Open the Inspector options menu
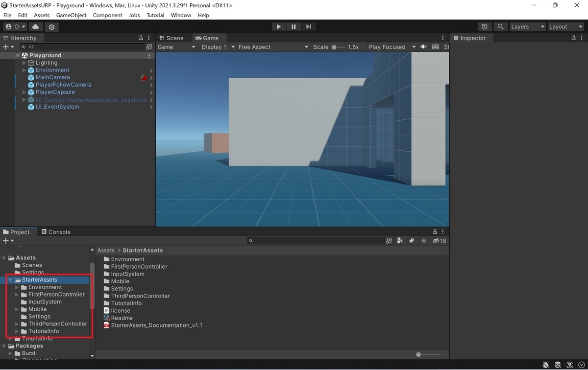This screenshot has width=588, height=370. [x=582, y=38]
